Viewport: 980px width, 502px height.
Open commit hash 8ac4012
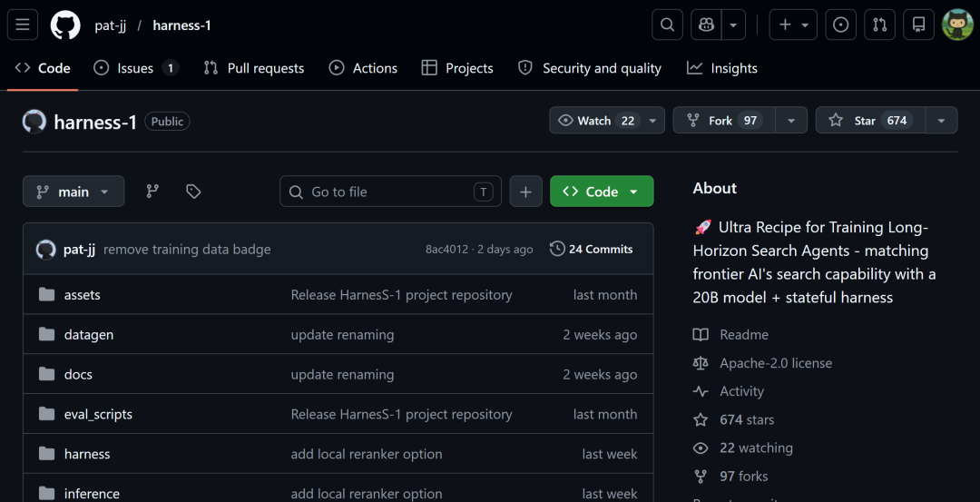446,250
